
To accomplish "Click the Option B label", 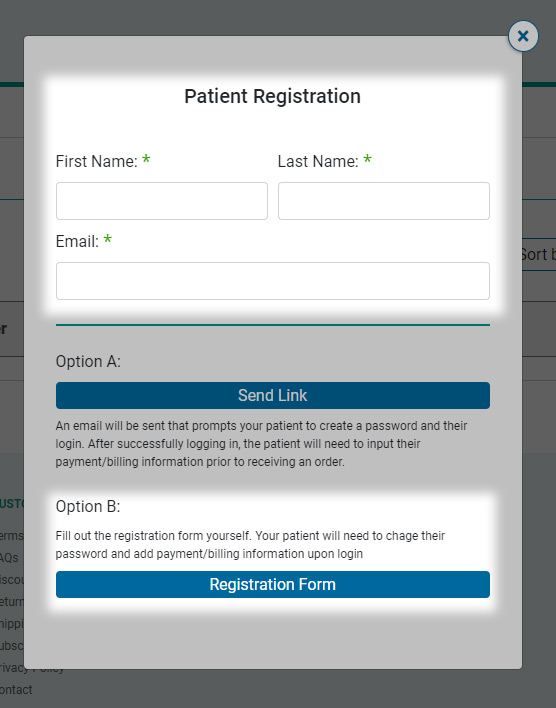I will tap(88, 506).
